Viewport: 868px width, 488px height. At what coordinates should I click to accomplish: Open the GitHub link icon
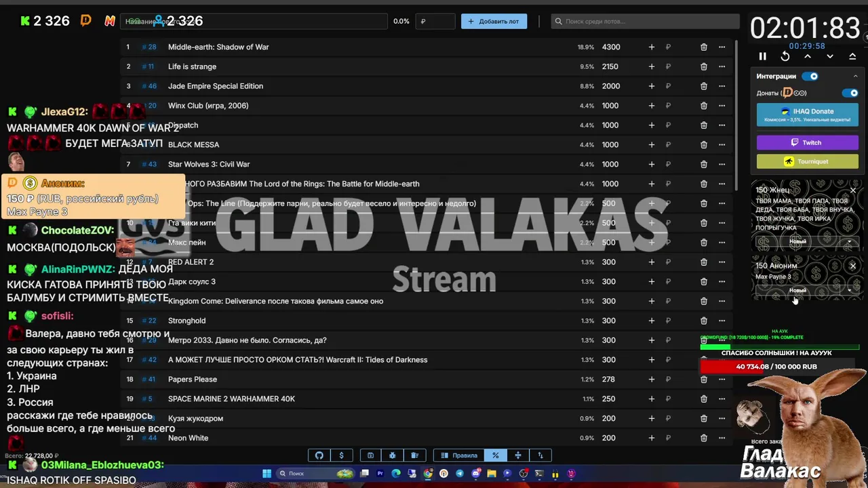pos(319,455)
